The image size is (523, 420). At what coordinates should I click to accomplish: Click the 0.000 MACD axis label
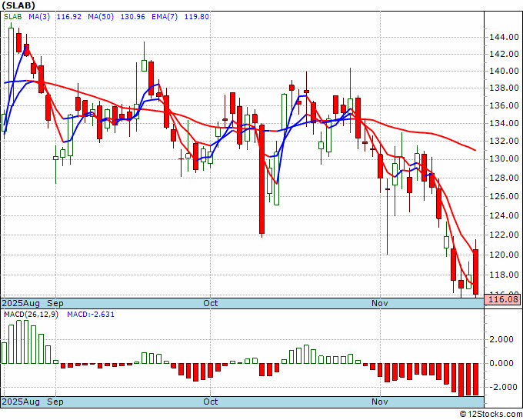point(503,363)
